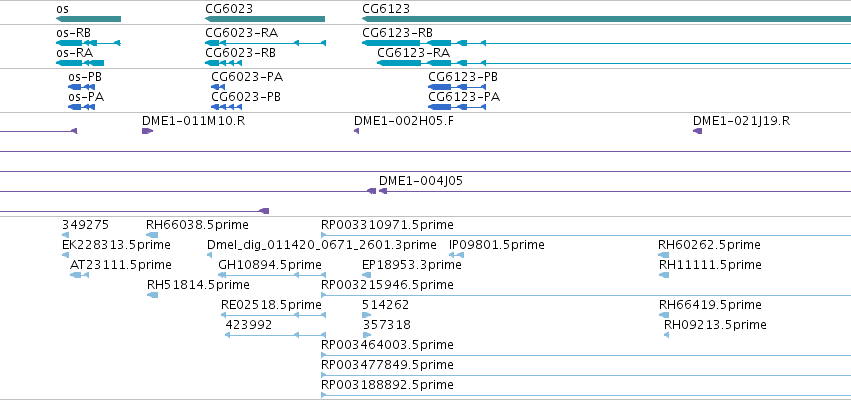Image resolution: width=851 pixels, height=400 pixels.
Task: Click the DME1-011M10.R BAC end marker
Action: pyautogui.click(x=148, y=131)
